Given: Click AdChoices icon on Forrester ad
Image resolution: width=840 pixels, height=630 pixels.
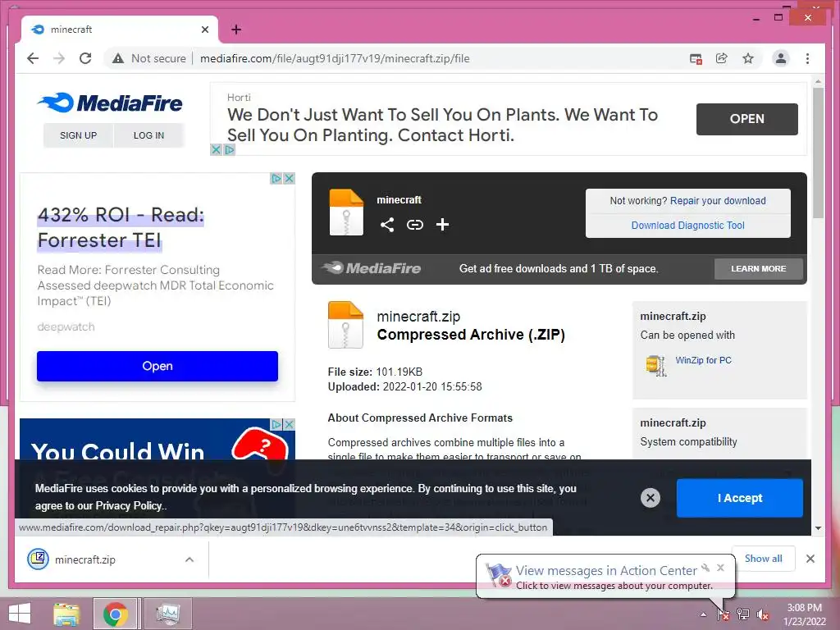Looking at the screenshot, I should click(276, 178).
